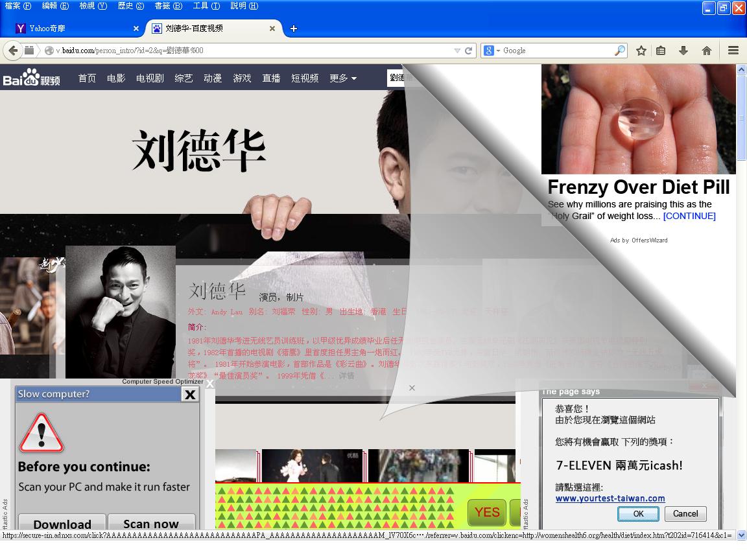Viewport: 747px width, 560px height.
Task: Click the reload page icon in address bar
Action: 468,51
